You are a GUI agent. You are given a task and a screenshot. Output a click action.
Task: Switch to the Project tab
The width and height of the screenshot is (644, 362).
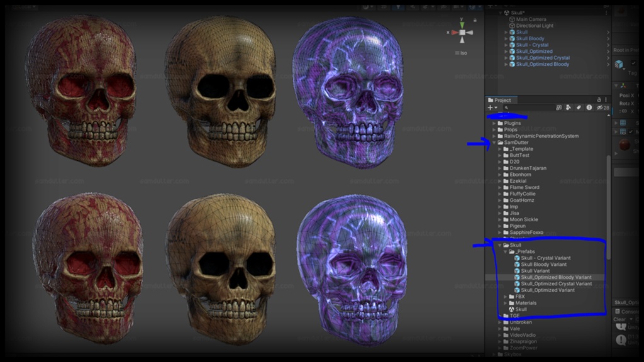(501, 101)
